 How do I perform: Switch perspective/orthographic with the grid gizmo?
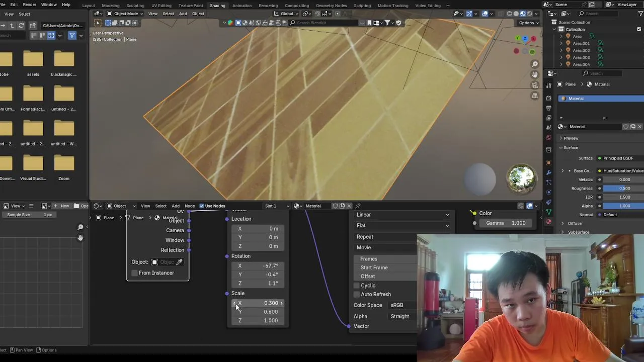(535, 96)
